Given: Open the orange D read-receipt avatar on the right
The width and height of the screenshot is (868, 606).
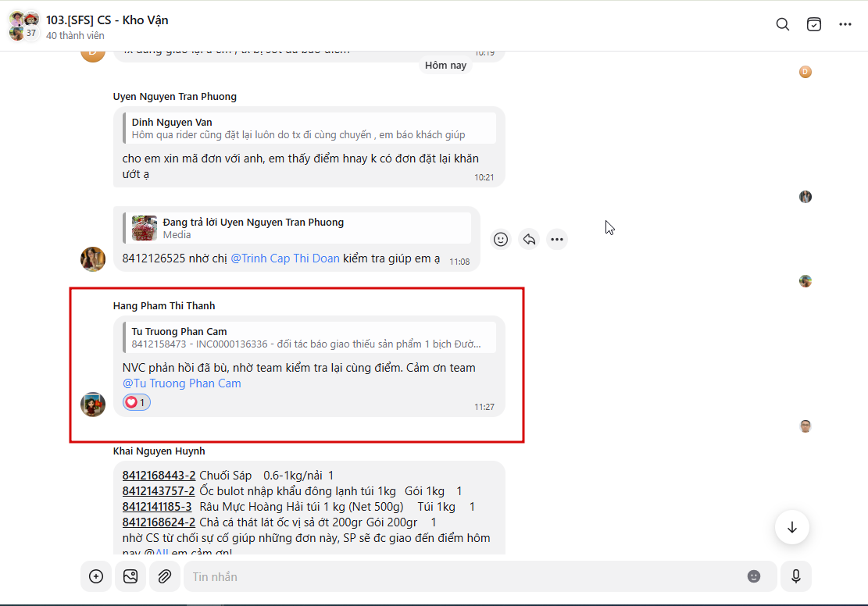Looking at the screenshot, I should click(805, 72).
